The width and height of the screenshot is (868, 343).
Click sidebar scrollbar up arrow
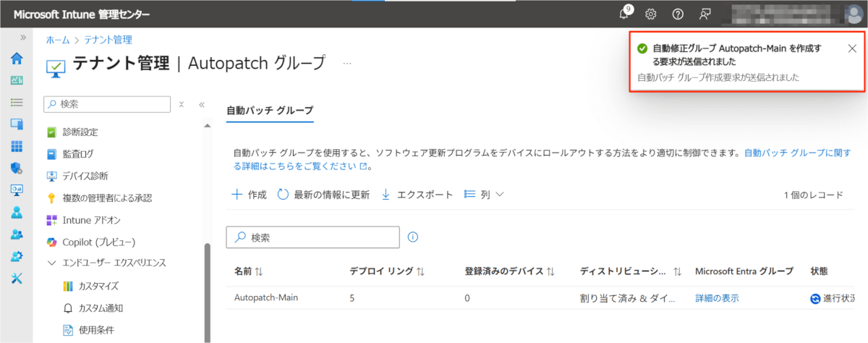pyautogui.click(x=208, y=126)
